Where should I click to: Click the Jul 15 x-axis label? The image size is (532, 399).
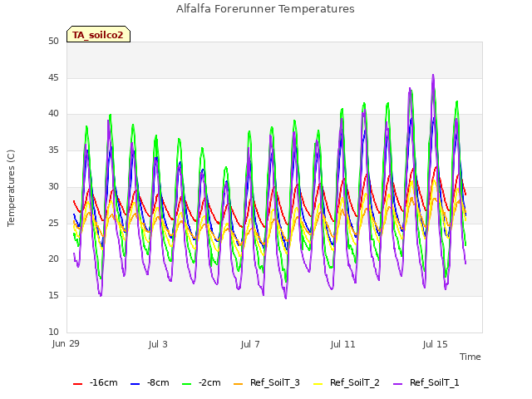point(435,344)
